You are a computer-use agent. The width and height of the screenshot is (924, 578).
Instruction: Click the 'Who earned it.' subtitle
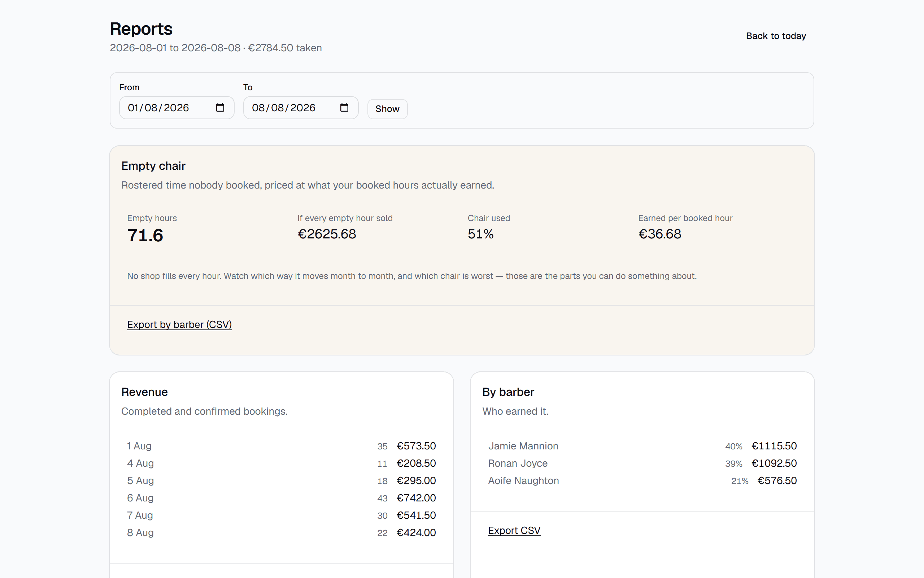click(x=515, y=411)
